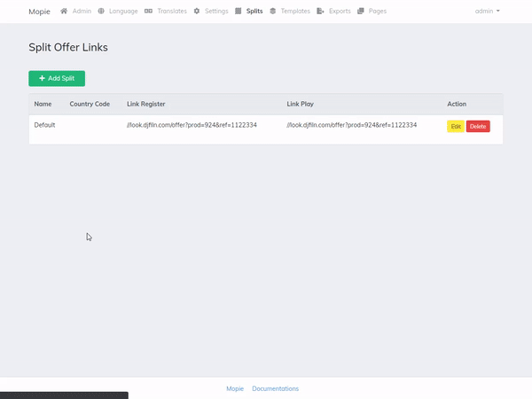Click the Settings gear icon

197,12
